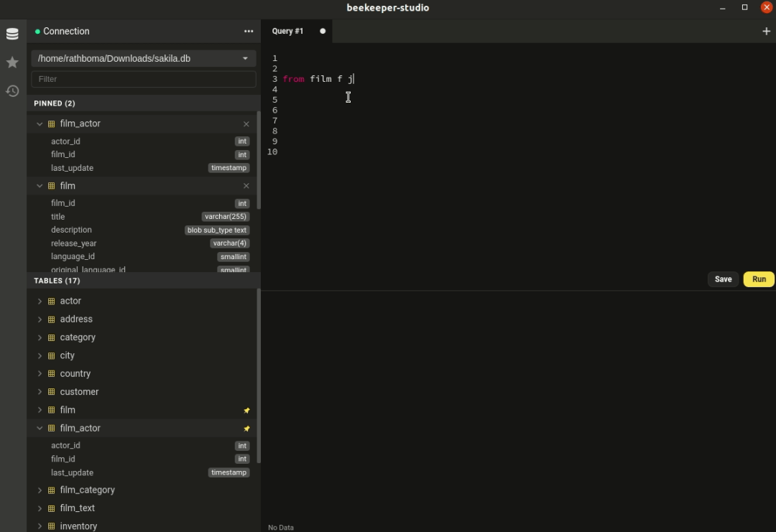Open the Connection three-dots menu
This screenshot has height=532, width=776.
point(249,32)
